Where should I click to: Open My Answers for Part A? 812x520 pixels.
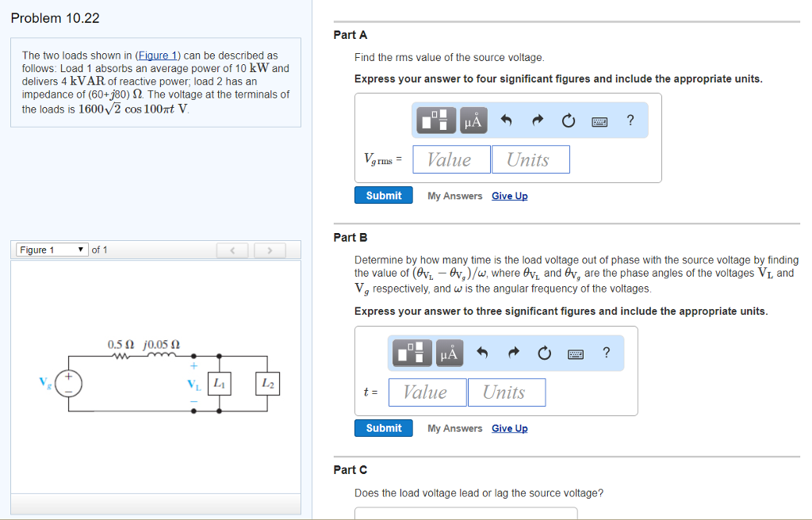454,195
